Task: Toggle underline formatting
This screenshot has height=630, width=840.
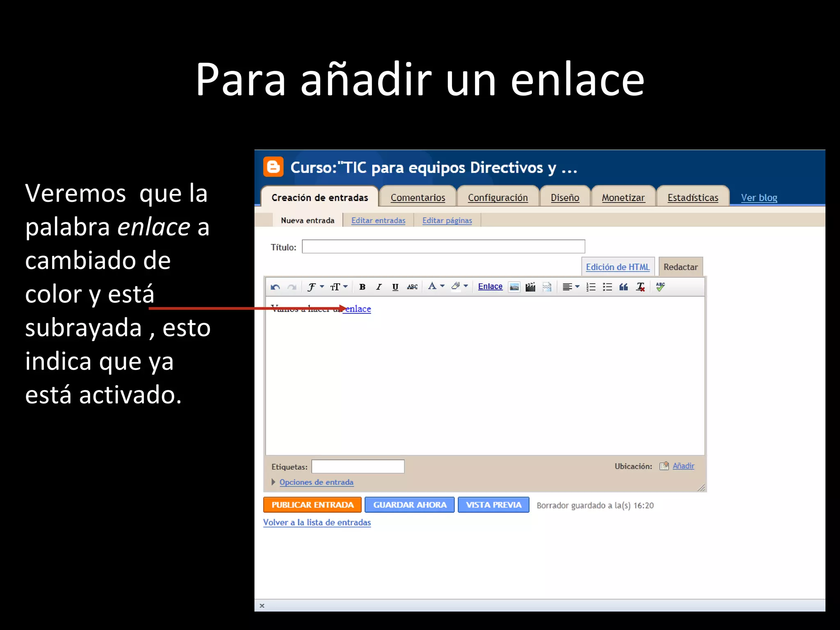Action: 395,287
